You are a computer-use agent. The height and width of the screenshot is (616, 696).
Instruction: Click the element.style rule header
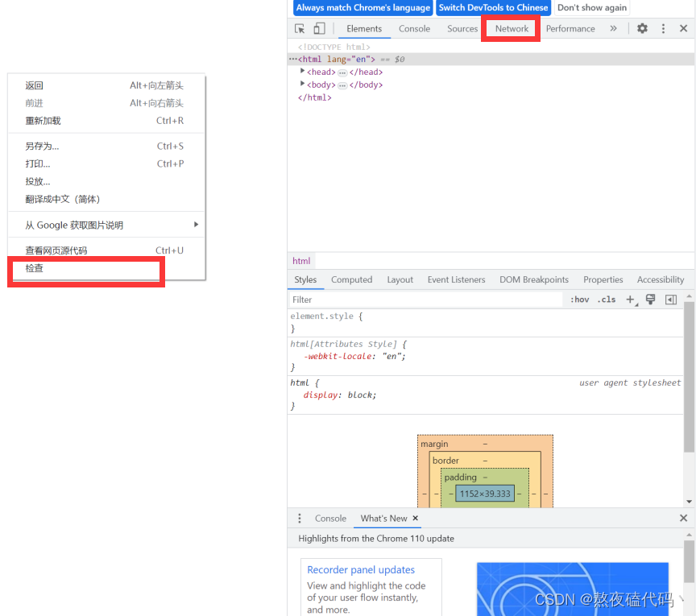pos(326,316)
